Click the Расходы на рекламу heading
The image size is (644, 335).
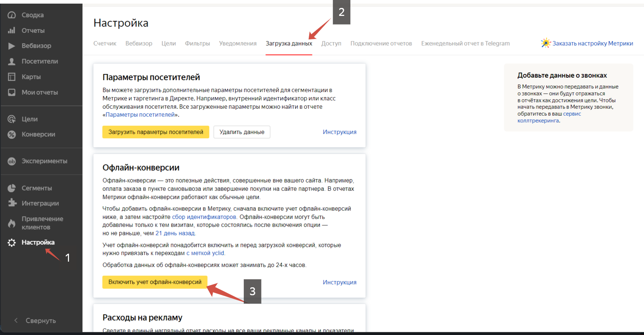point(142,318)
